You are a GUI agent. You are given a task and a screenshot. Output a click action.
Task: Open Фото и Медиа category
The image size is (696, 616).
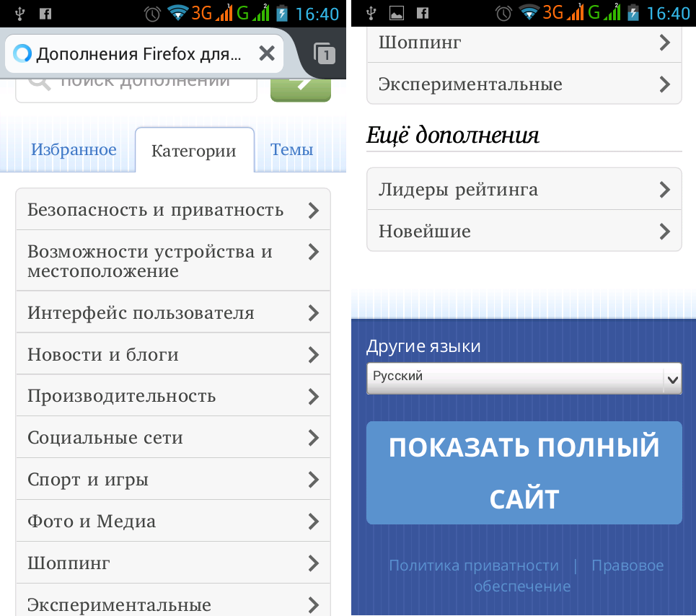[173, 521]
